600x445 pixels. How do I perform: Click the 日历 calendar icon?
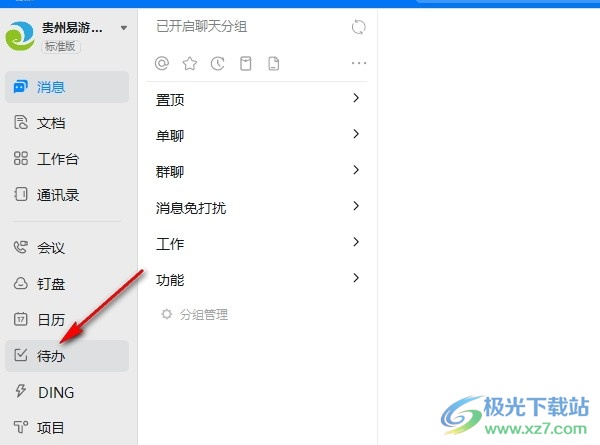pos(21,319)
